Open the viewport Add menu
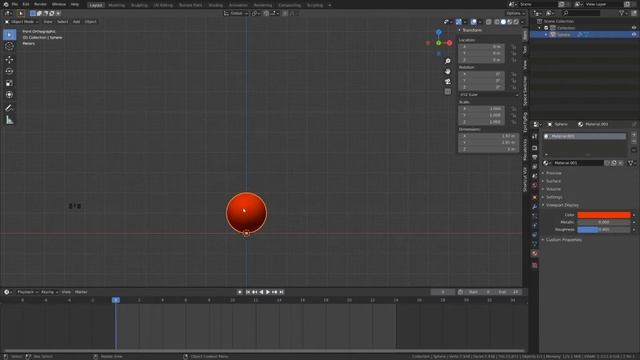 (x=76, y=22)
